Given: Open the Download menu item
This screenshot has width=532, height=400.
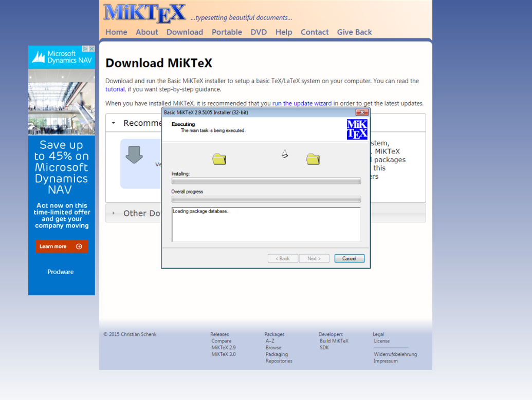Looking at the screenshot, I should pyautogui.click(x=185, y=32).
